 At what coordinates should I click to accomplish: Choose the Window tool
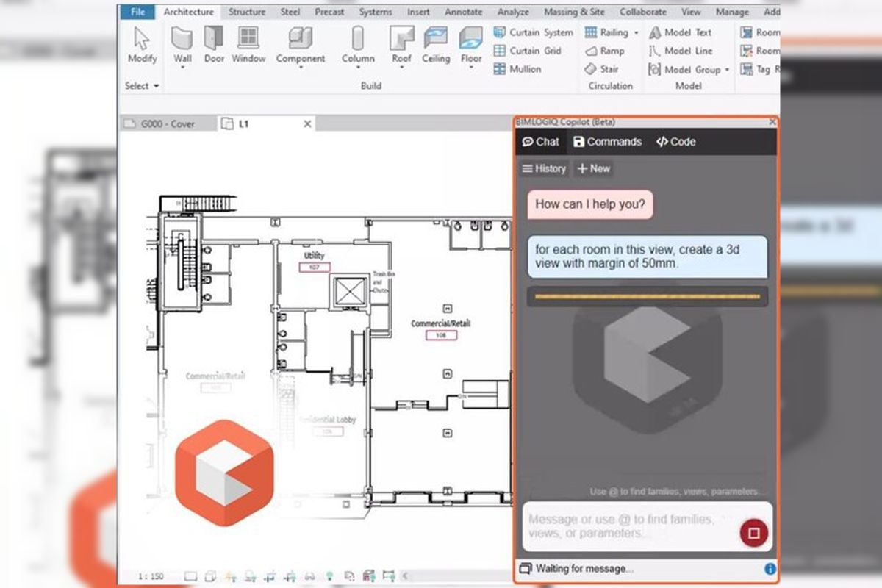[x=248, y=39]
